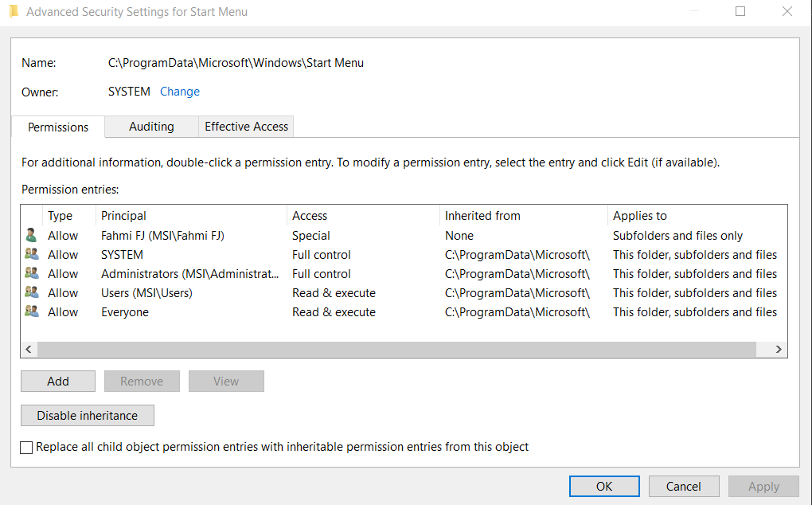Click the group icon beside Users entry
Image resolution: width=812 pixels, height=505 pixels.
[x=31, y=293]
